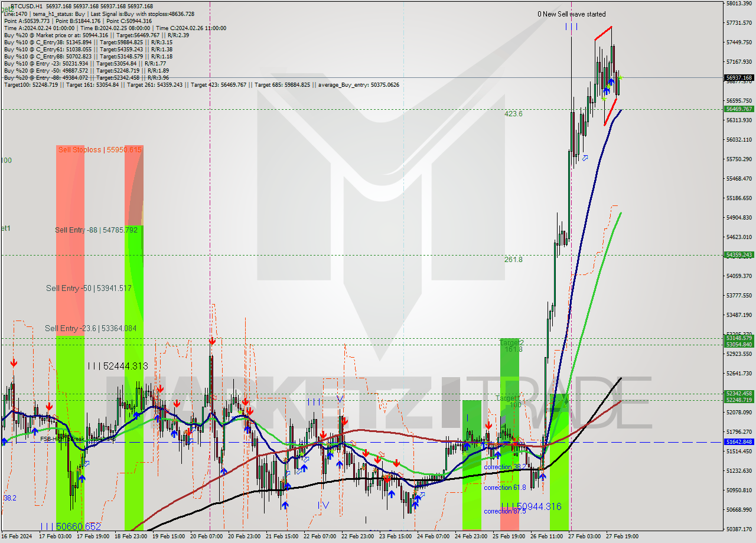Viewport: 756px width, 543px height.
Task: Select the '0 New Sell wave started' label
Action: coord(571,14)
